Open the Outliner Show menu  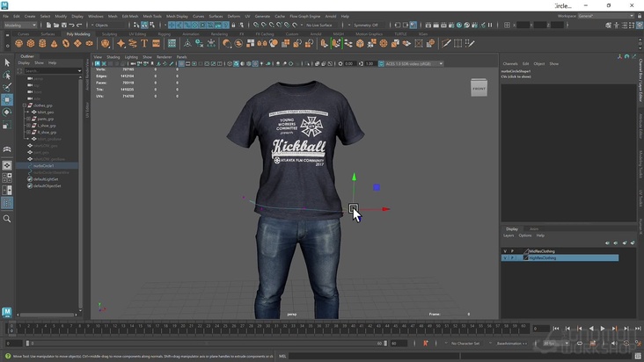(39, 62)
